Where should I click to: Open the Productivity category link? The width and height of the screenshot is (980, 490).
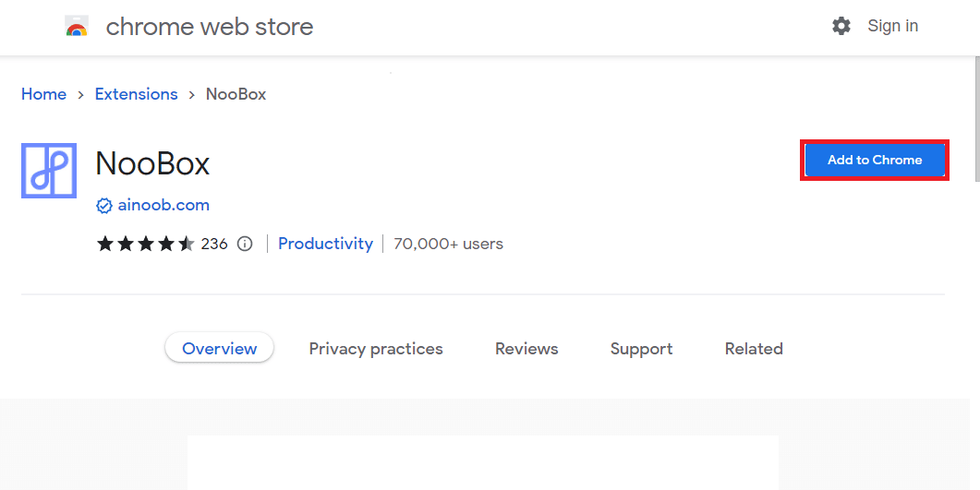[326, 244]
